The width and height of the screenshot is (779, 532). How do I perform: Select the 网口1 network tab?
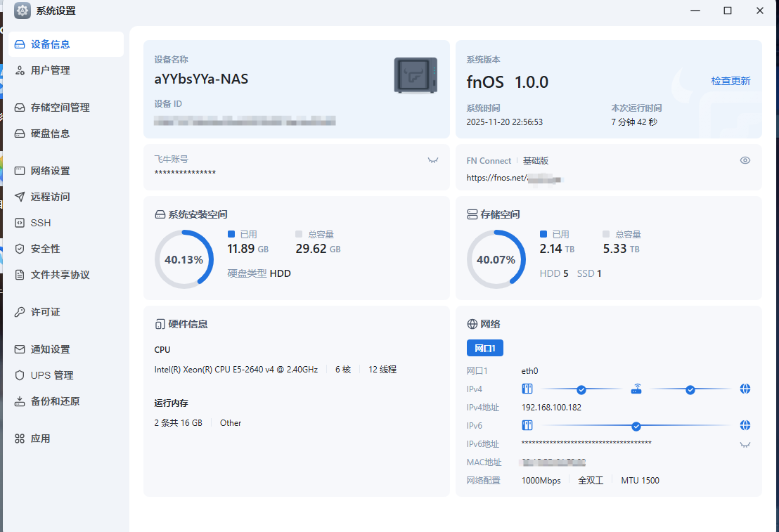(x=484, y=348)
